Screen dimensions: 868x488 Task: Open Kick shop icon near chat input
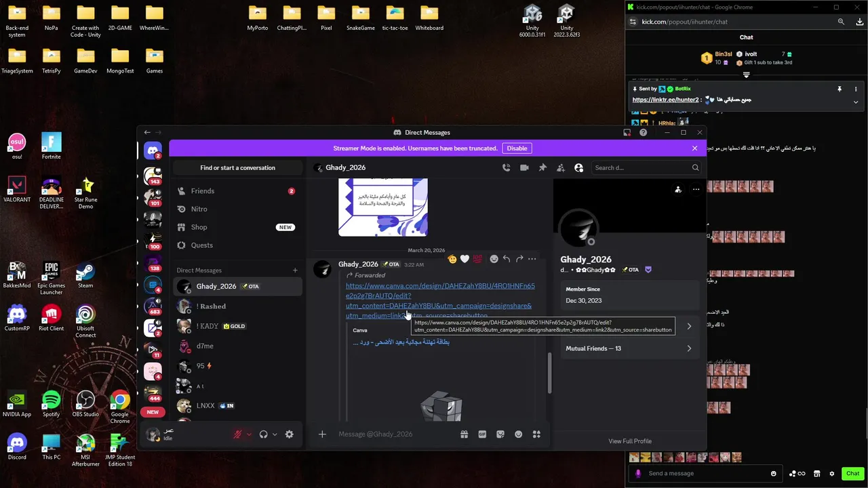[x=817, y=474]
